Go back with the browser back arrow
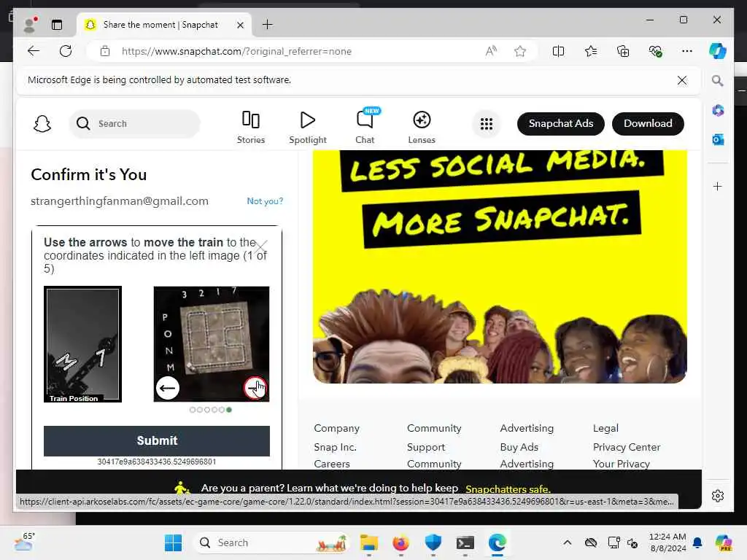 34,51
